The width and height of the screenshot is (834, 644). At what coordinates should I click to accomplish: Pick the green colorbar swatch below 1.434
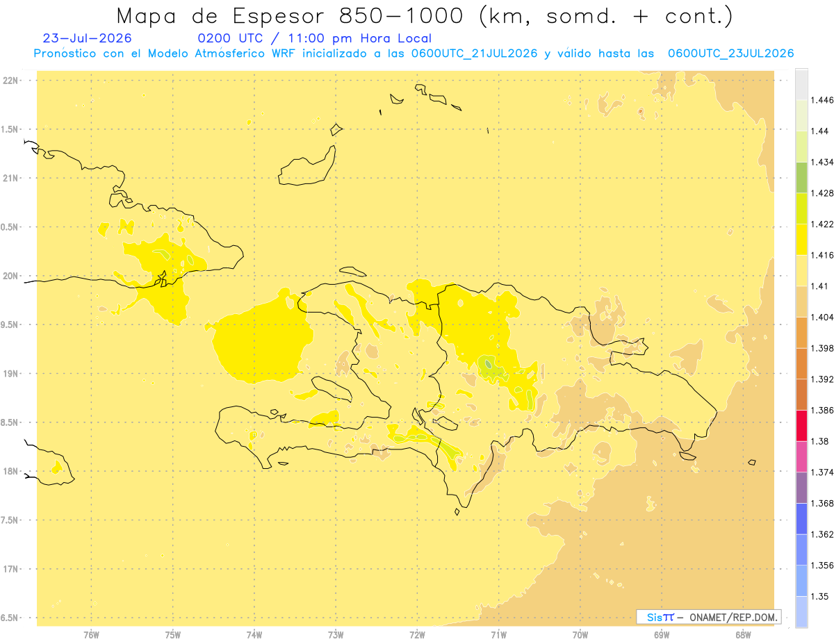[801, 177]
